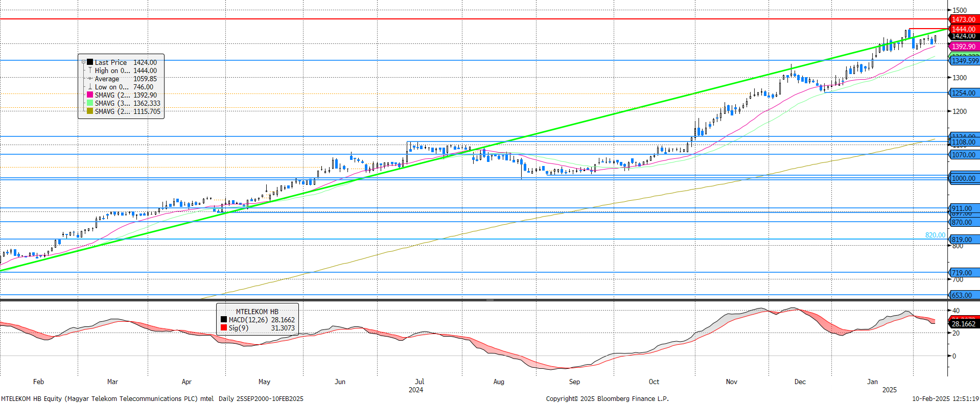This screenshot has height=403, width=980.
Task: Click the light green SMAVG swatch valued 1362.333
Action: [90, 103]
